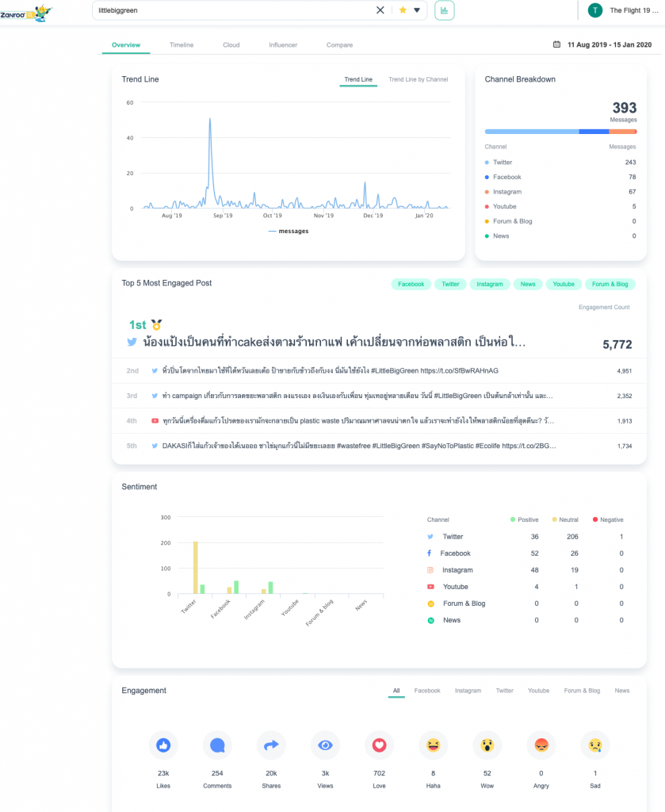This screenshot has width=665, height=812.
Task: Click the Love heart engagement icon
Action: click(379, 745)
